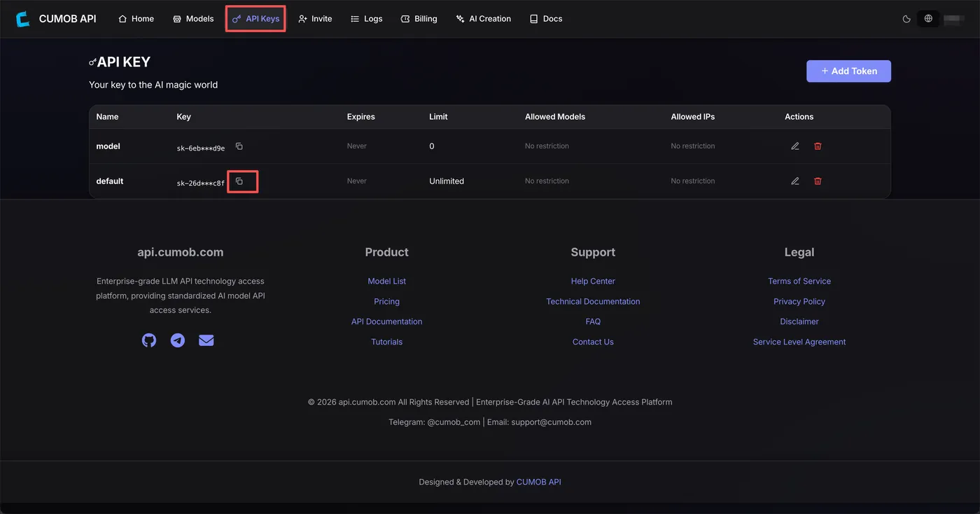980x514 pixels.
Task: Copy the model API key
Action: (239, 146)
